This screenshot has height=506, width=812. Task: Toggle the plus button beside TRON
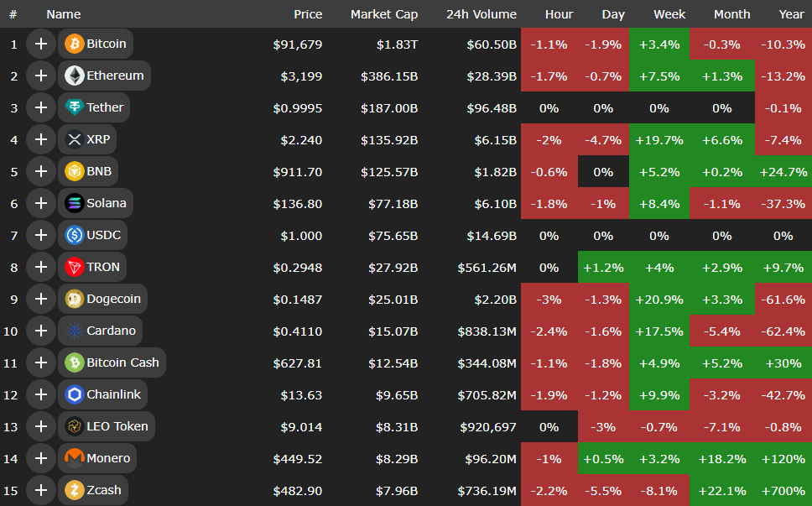(x=40, y=267)
